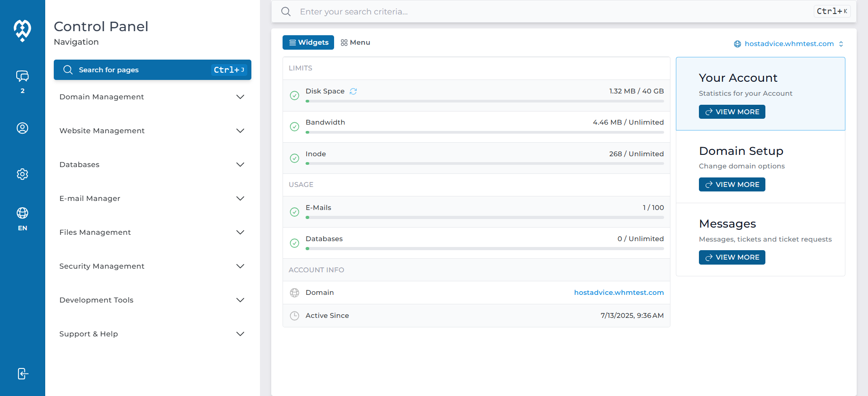Click the magnifier icon in top search bar
Screen dimensions: 868x396
286,11
